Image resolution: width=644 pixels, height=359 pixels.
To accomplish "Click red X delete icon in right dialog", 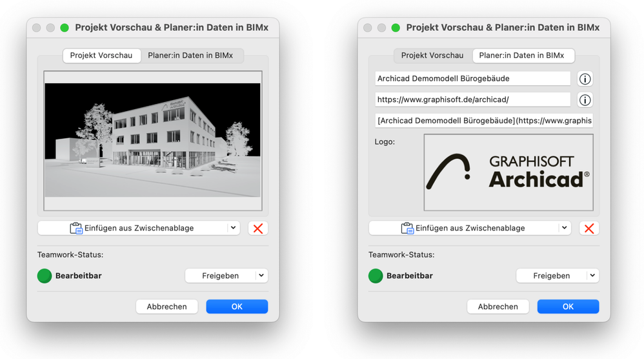I will [589, 229].
